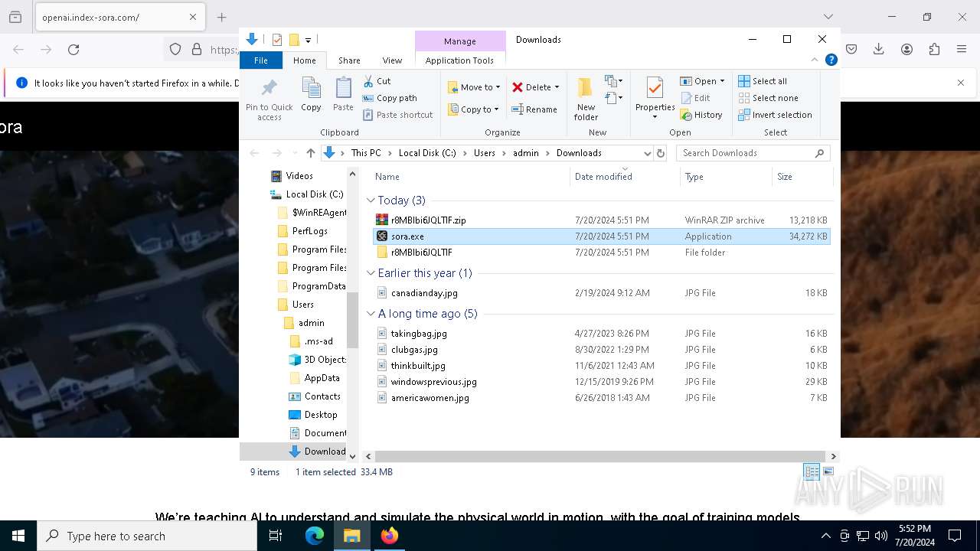
Task: Click Select none
Action: 768,98
